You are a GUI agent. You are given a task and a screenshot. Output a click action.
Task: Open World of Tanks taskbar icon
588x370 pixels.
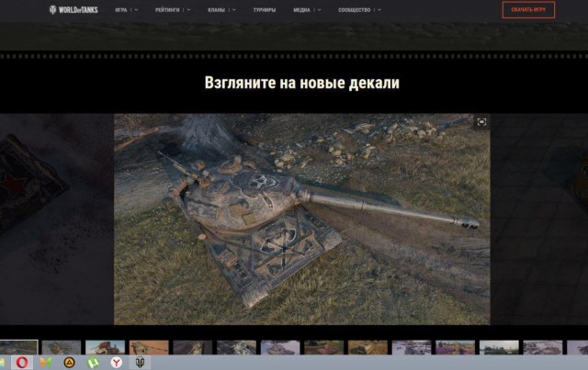pyautogui.click(x=140, y=362)
